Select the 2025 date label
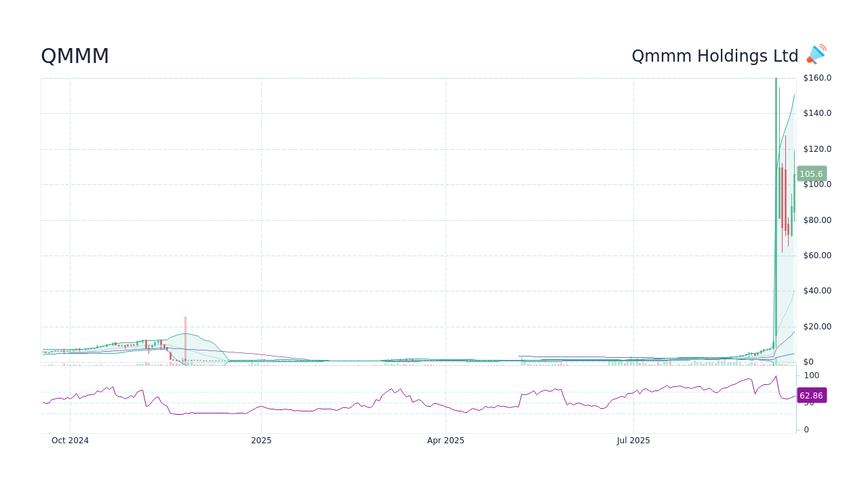Screen dimensions: 868x488 (x=261, y=440)
